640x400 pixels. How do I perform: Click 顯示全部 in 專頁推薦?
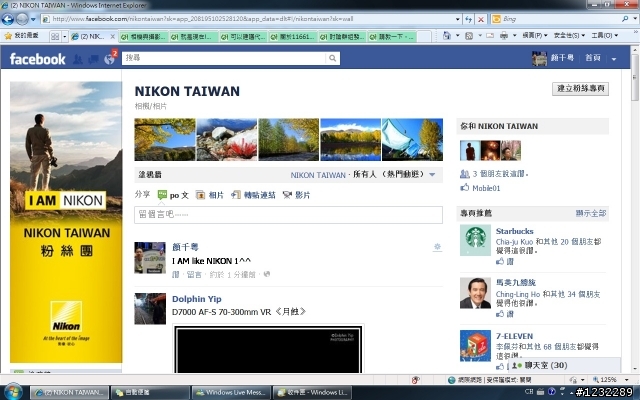591,213
